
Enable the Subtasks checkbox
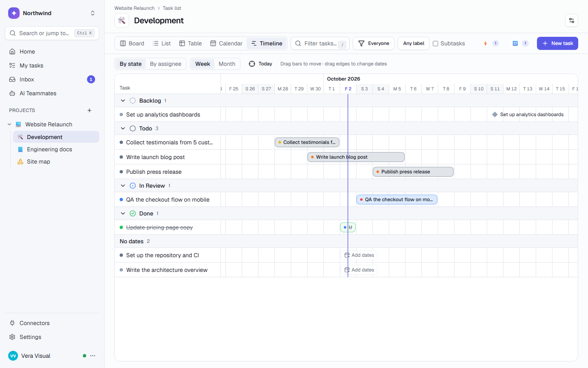(436, 43)
